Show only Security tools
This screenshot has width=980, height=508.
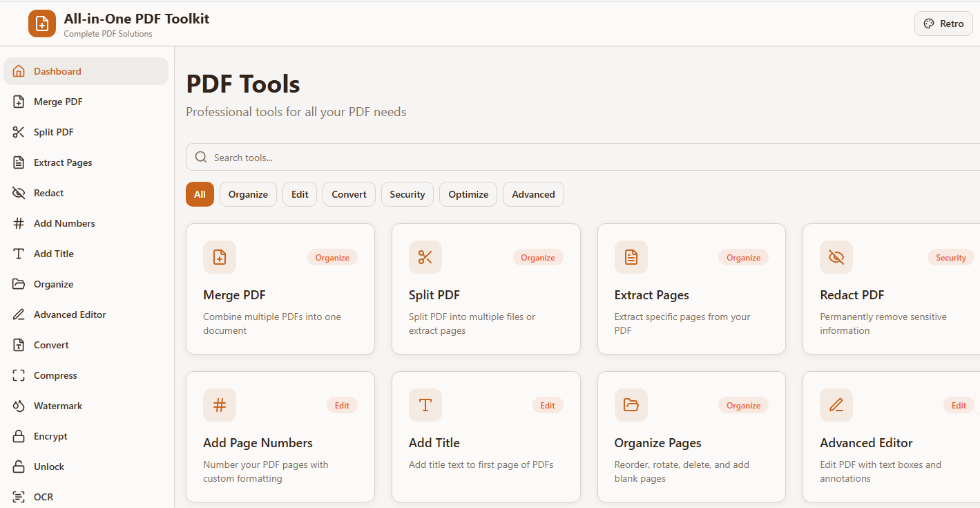click(x=407, y=194)
